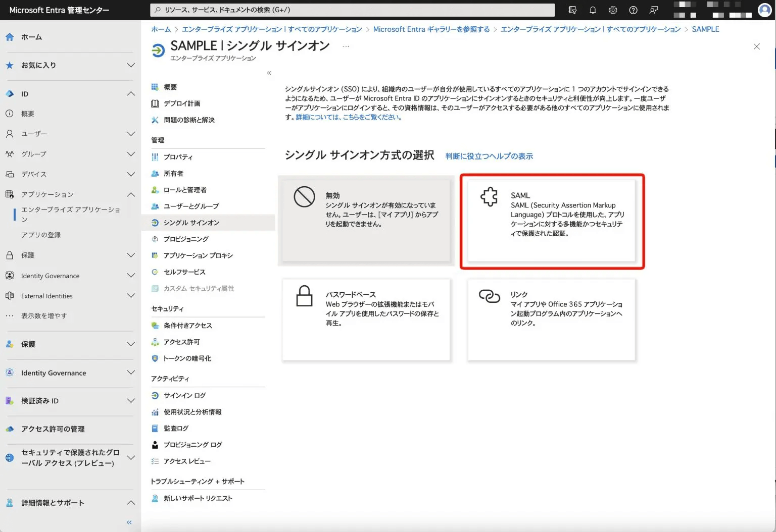Click the disabled circle icon on the 無効 card

(x=304, y=196)
